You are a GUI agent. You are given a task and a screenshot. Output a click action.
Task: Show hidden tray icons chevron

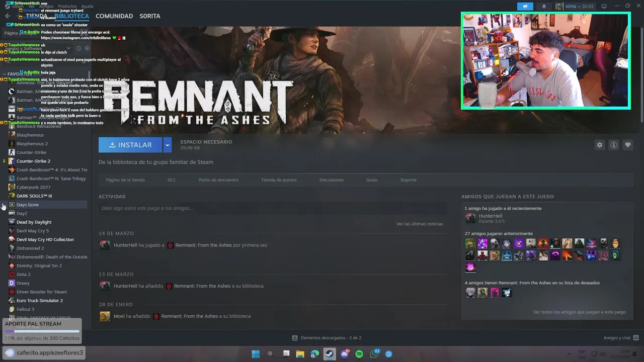[x=569, y=354]
